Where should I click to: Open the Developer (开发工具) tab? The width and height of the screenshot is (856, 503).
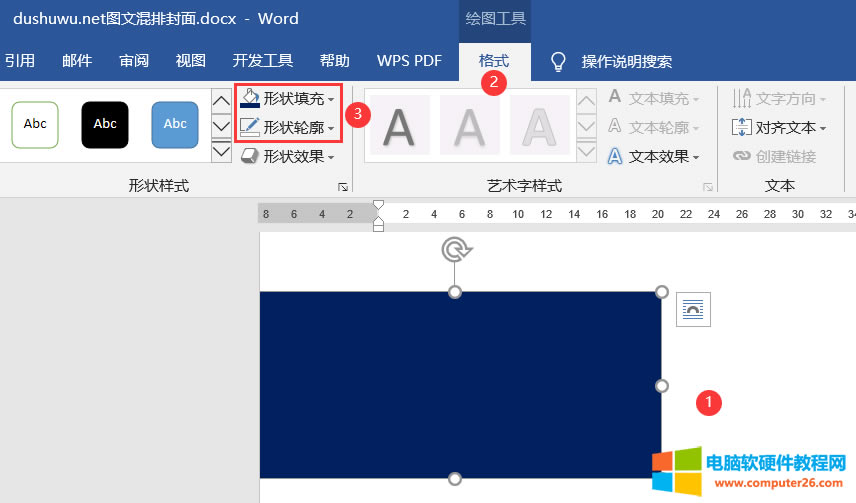click(x=263, y=61)
